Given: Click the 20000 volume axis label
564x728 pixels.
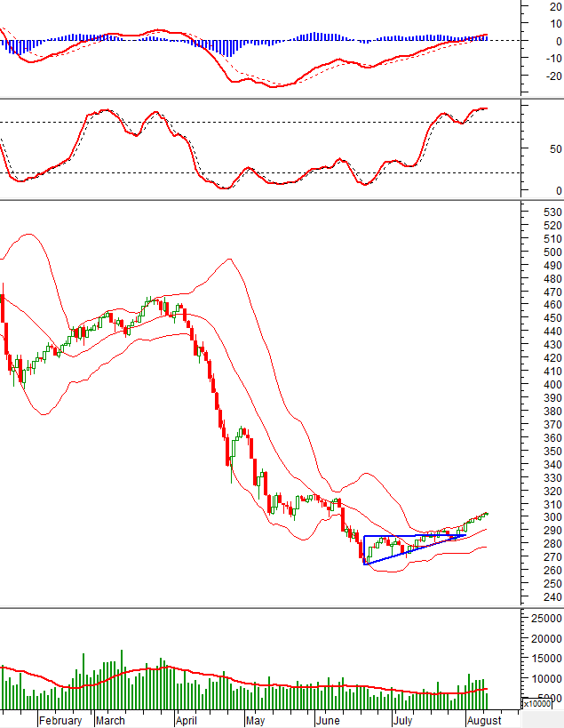Looking at the screenshot, I should coord(546,639).
